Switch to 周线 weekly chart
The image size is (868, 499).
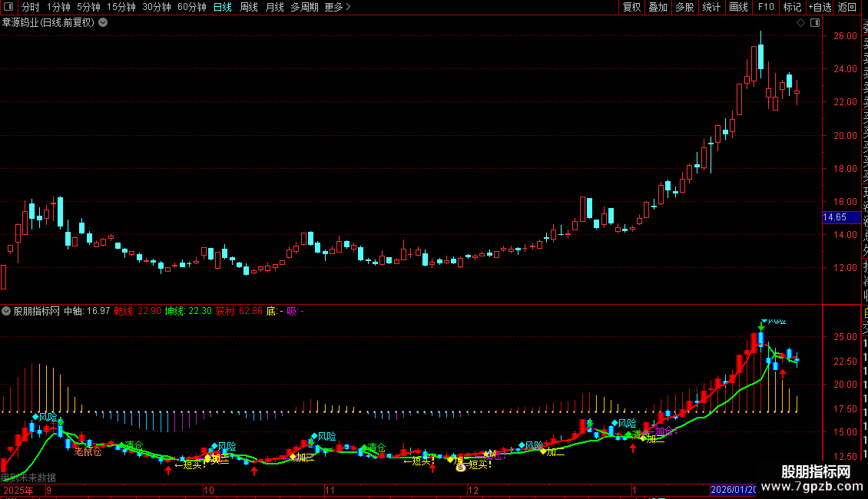point(249,7)
